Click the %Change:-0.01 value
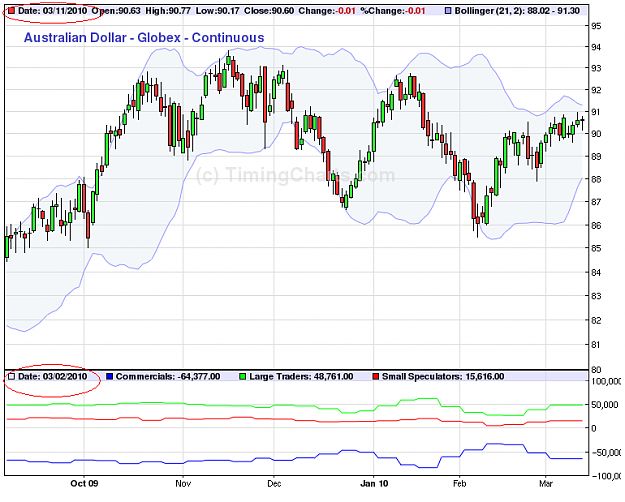 (393, 11)
